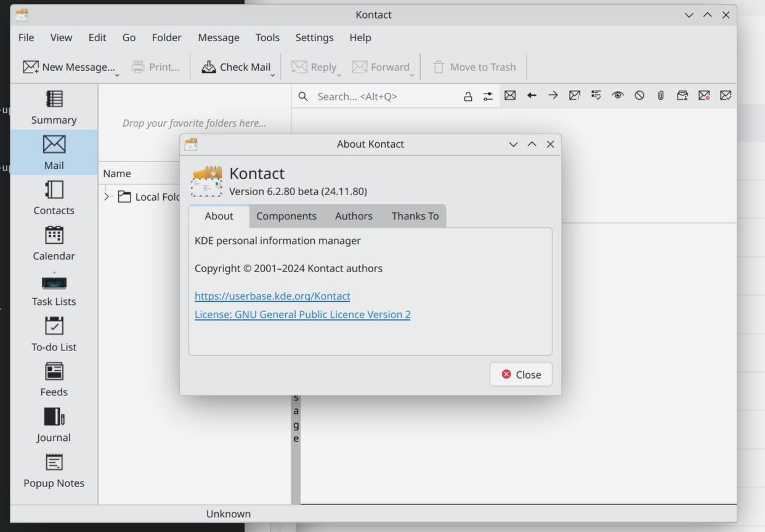The width and height of the screenshot is (765, 532).
Task: Click the Kontact main window title icon
Action: (22, 15)
